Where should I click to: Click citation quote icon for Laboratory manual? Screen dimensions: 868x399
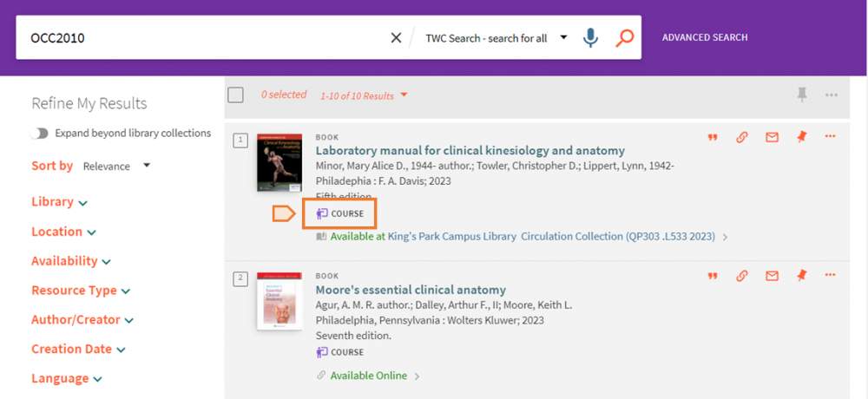(x=713, y=137)
